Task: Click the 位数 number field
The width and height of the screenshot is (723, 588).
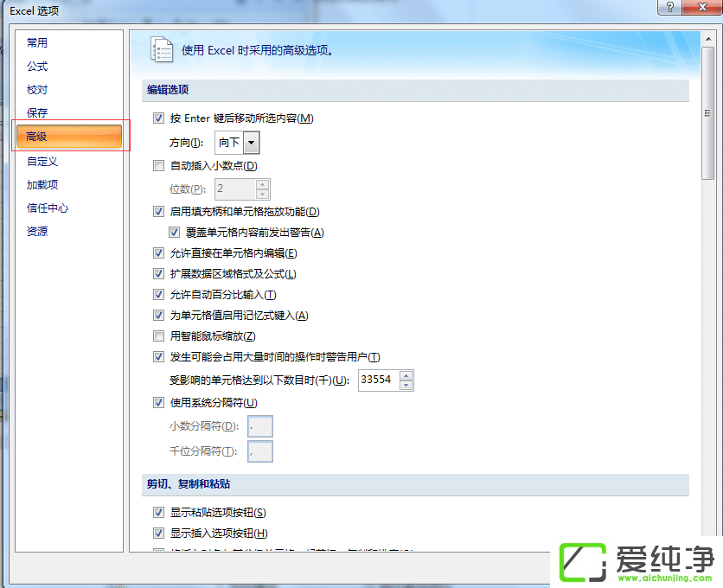Action: (x=235, y=189)
